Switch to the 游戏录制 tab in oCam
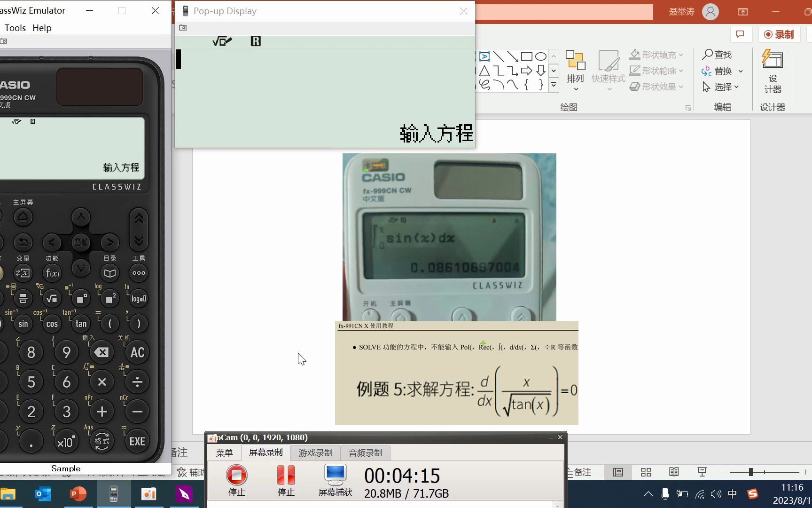Image resolution: width=812 pixels, height=508 pixels. [315, 452]
